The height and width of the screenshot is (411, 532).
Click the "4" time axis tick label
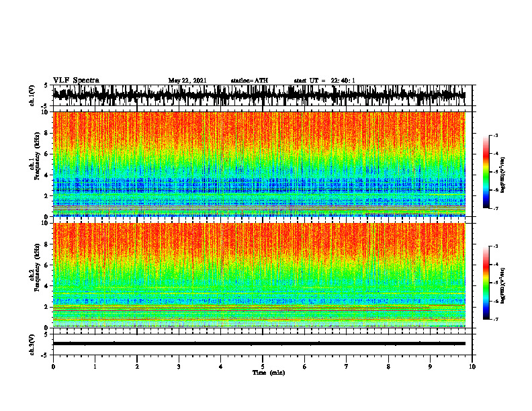[x=221, y=367]
